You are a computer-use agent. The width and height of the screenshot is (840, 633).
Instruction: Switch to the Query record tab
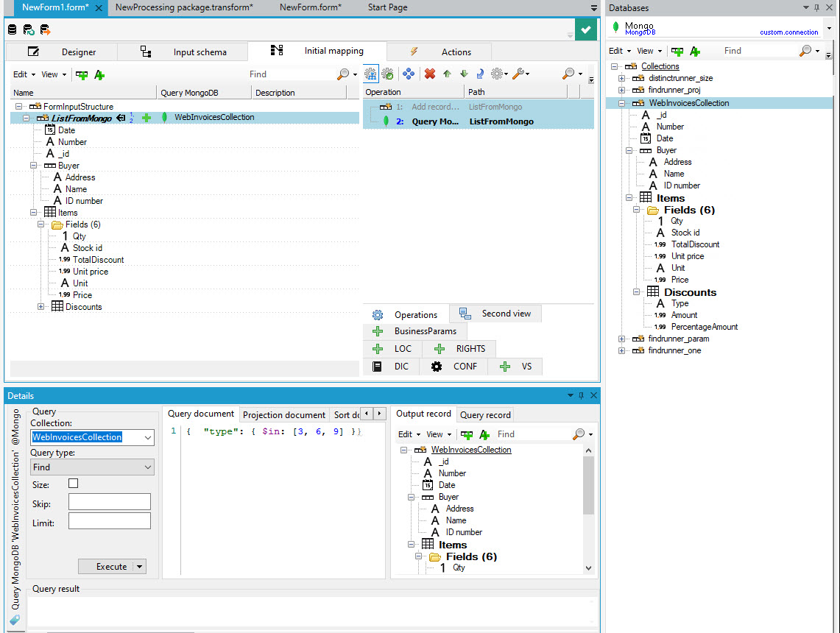[x=485, y=415]
